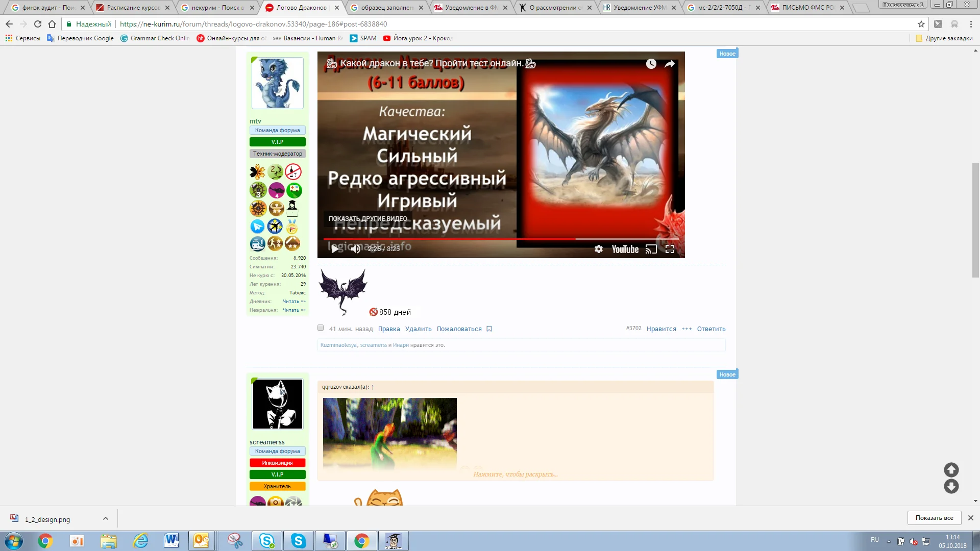
Task: Bookmark this page with the star icon
Action: pyautogui.click(x=921, y=24)
